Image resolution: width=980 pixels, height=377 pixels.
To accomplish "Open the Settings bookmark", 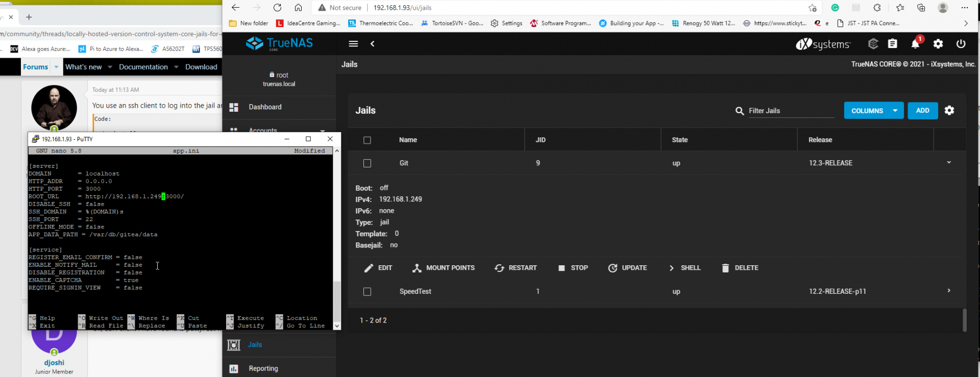I will 506,23.
